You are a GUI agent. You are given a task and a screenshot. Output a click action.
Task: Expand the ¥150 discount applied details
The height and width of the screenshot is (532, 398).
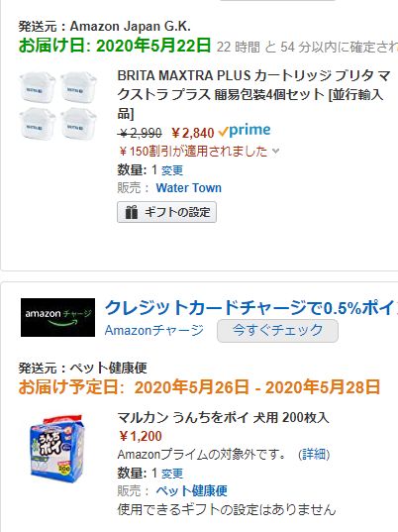click(x=199, y=151)
